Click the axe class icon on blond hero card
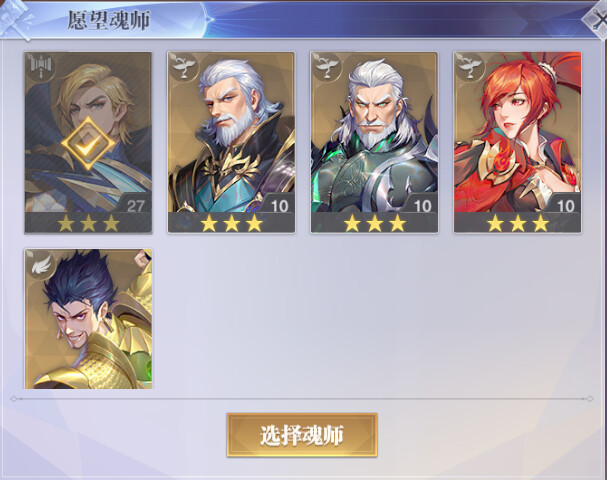The height and width of the screenshot is (480, 607). tap(40, 66)
